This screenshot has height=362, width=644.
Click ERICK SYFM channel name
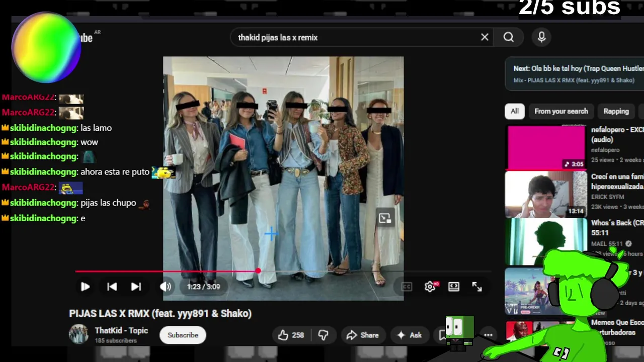tap(608, 197)
